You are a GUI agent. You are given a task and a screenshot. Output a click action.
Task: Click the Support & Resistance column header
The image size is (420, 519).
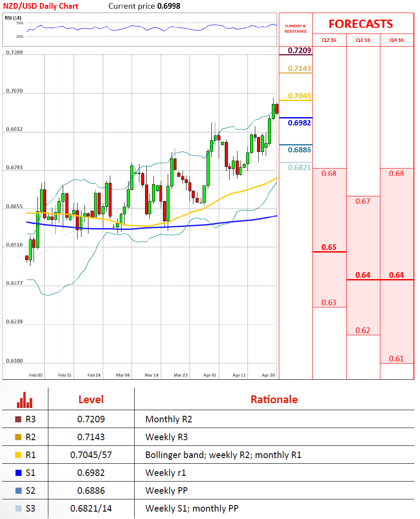[x=295, y=29]
